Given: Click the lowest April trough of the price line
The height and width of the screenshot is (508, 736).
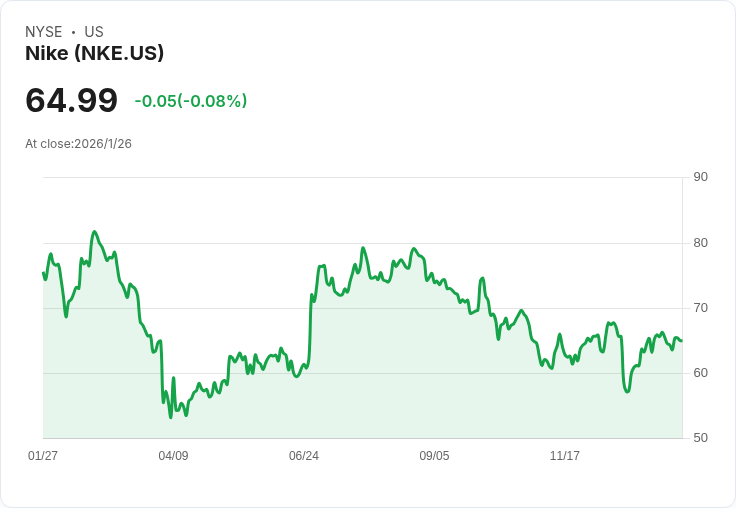Looking at the screenshot, I should coord(170,417).
